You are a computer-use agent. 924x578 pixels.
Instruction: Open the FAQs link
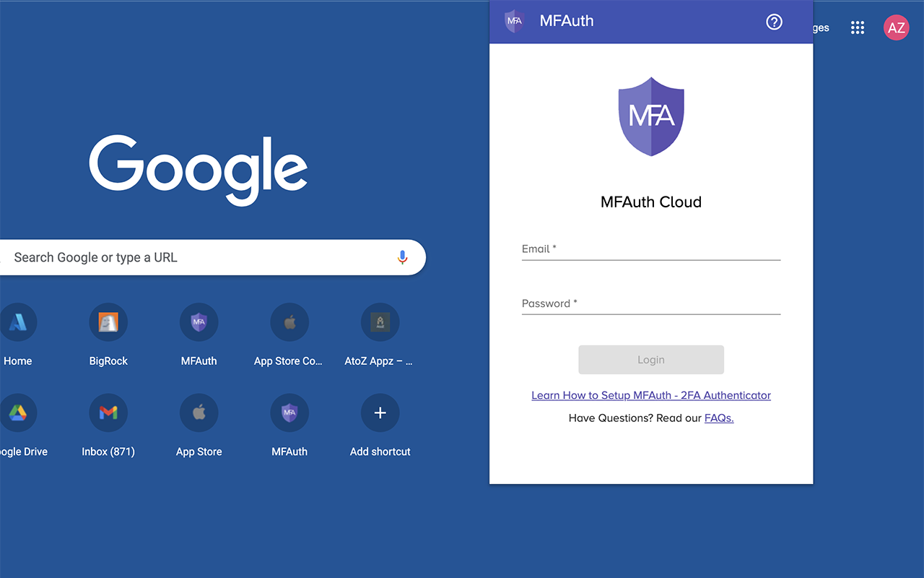click(719, 418)
